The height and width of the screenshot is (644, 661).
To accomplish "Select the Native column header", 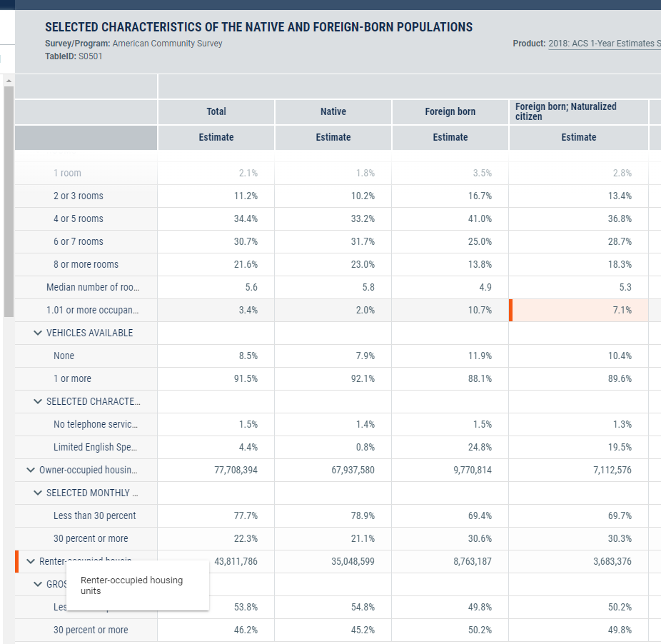I will pos(333,111).
